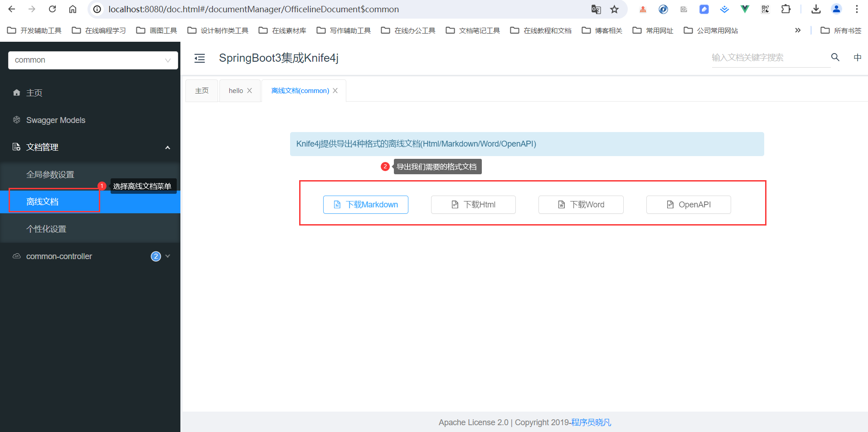Close the hello tab
The height and width of the screenshot is (432, 868).
pos(249,91)
